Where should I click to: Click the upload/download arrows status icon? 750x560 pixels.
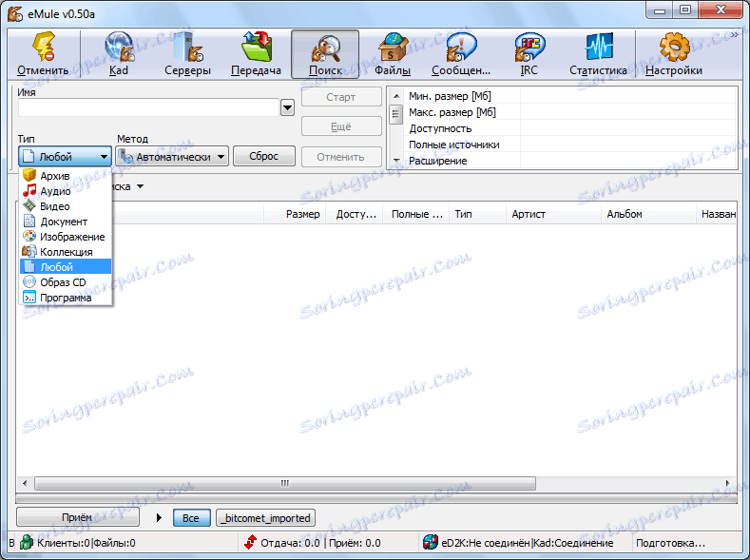coord(250,543)
